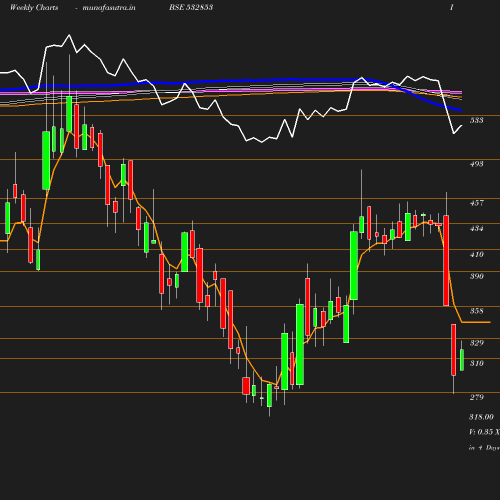Click the 'BSE 532853' ticker label
The height and width of the screenshot is (500, 500).
(x=191, y=7)
